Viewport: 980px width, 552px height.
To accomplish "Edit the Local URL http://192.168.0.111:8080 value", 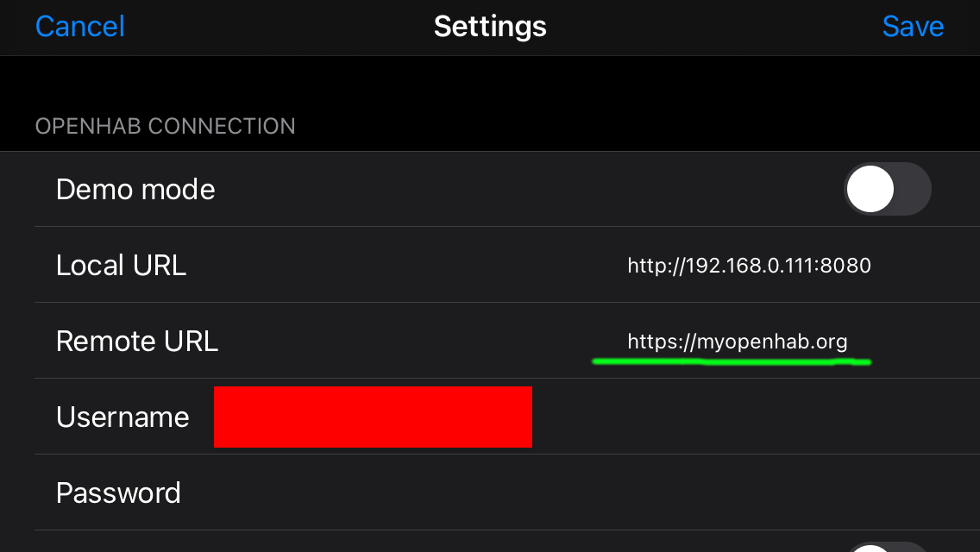I will coord(749,266).
